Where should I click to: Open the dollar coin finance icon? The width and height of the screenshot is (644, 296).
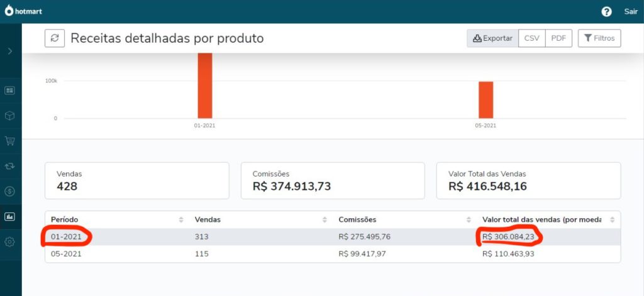[10, 191]
